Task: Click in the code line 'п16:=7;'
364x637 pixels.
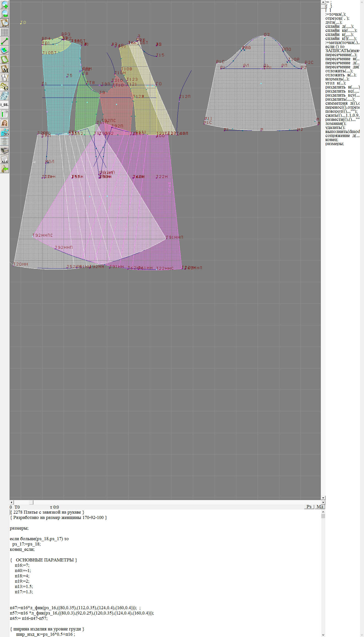Action: tap(22, 565)
